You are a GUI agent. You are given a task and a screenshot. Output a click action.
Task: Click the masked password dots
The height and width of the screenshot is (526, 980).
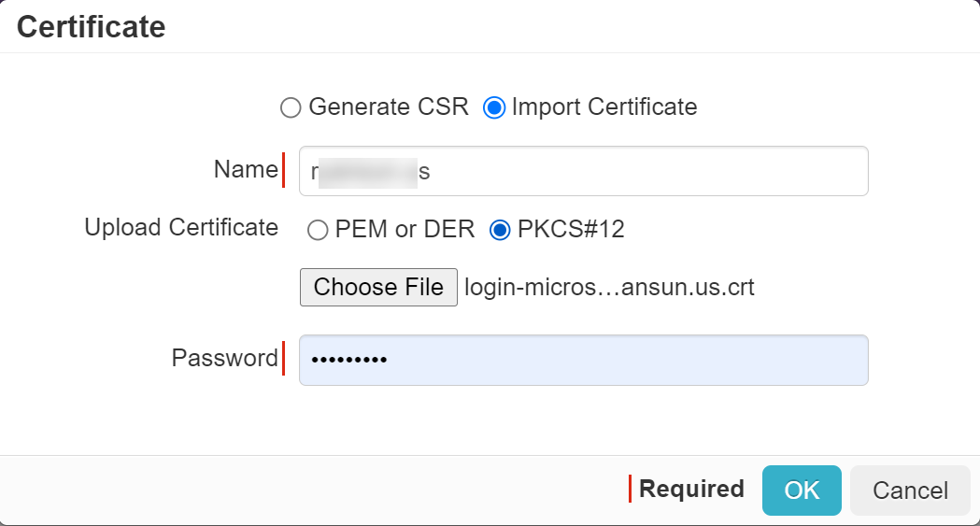tap(349, 360)
